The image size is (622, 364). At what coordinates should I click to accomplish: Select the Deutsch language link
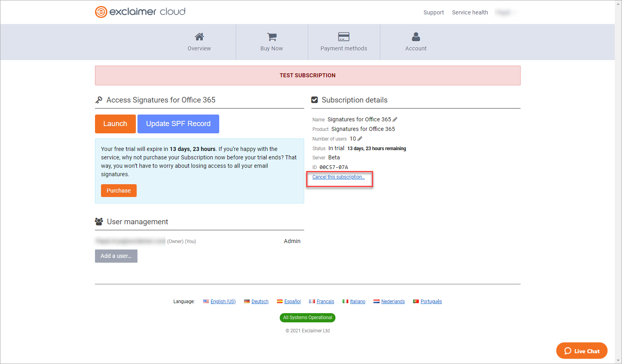[x=260, y=302]
